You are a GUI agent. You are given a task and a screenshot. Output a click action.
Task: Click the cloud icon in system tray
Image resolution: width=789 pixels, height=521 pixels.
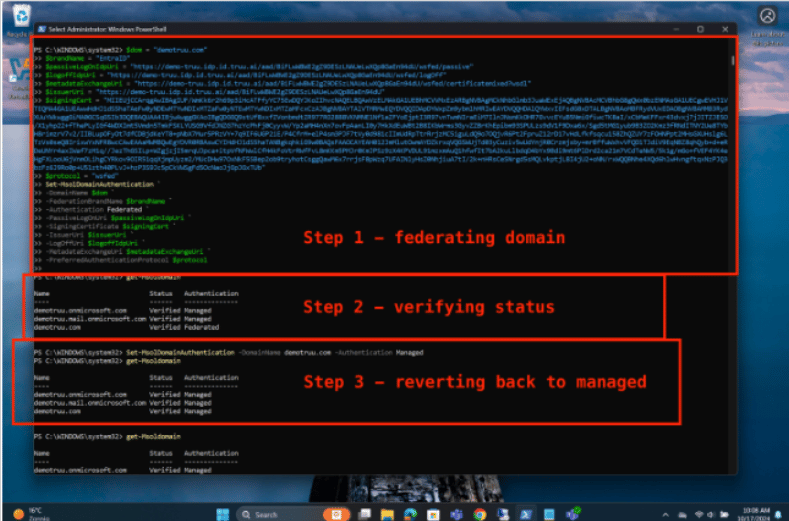[x=683, y=514]
